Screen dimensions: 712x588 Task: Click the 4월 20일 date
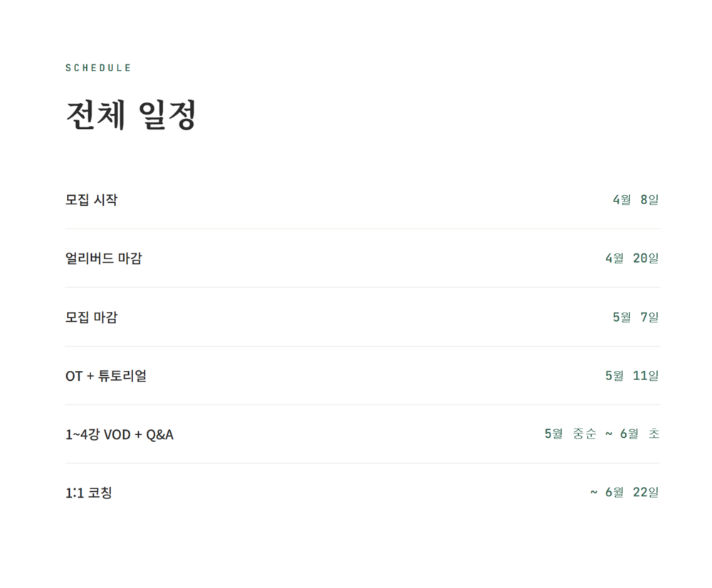tap(632, 258)
